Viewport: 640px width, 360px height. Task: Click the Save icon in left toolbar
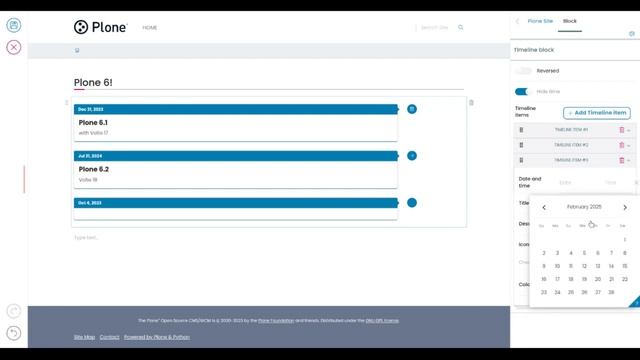tap(13, 25)
